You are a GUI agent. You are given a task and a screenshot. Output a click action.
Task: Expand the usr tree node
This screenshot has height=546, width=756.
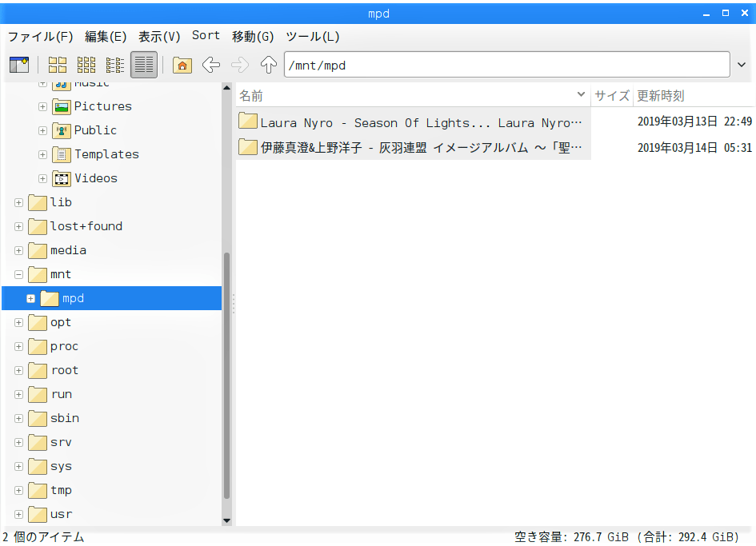tap(19, 515)
